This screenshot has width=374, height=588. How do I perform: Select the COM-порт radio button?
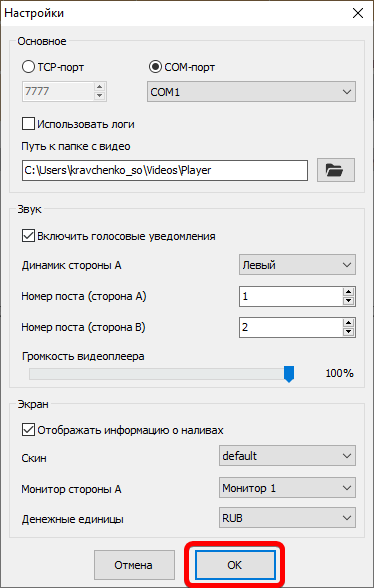[155, 68]
